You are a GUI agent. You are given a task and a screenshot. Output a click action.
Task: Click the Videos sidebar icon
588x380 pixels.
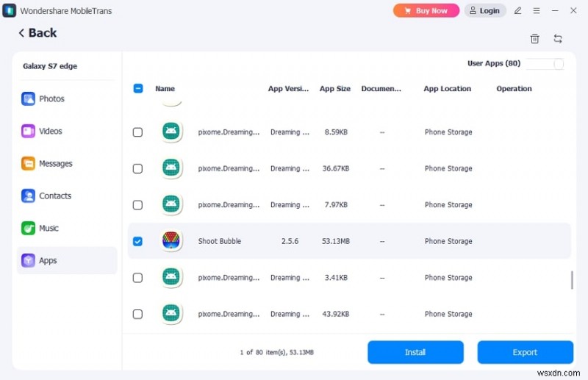(x=28, y=131)
